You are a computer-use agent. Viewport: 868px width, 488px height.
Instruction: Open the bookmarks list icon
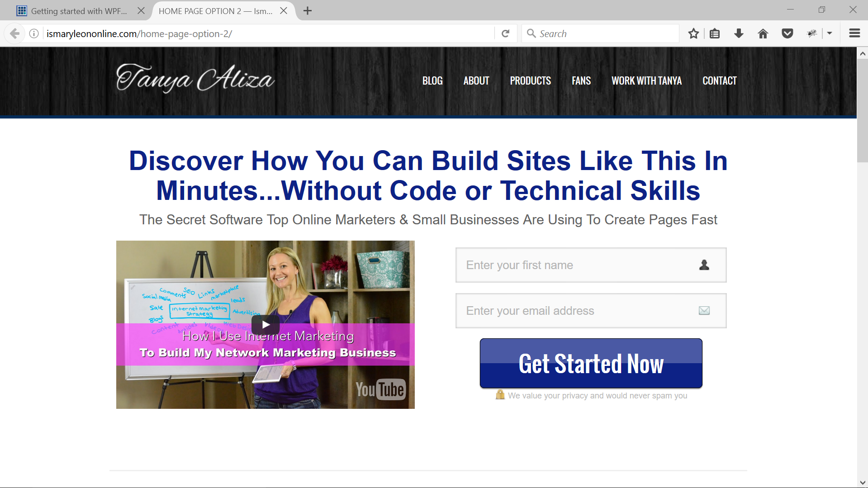(x=715, y=33)
